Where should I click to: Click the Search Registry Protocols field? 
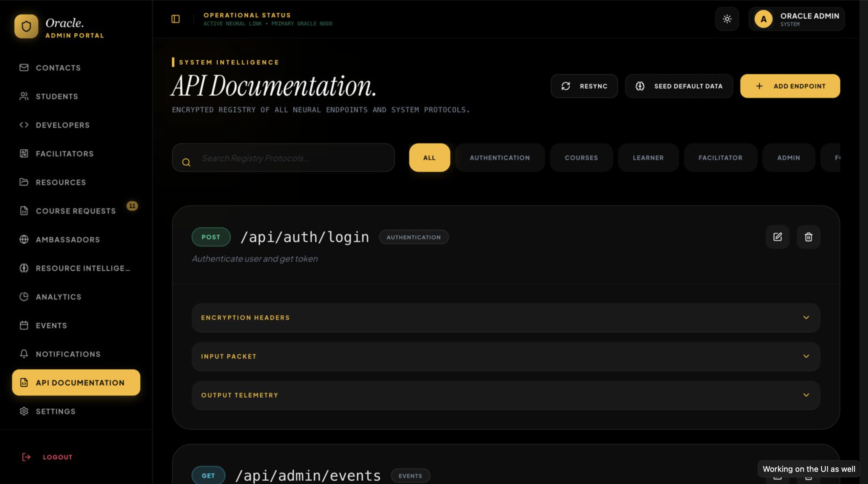(x=283, y=158)
